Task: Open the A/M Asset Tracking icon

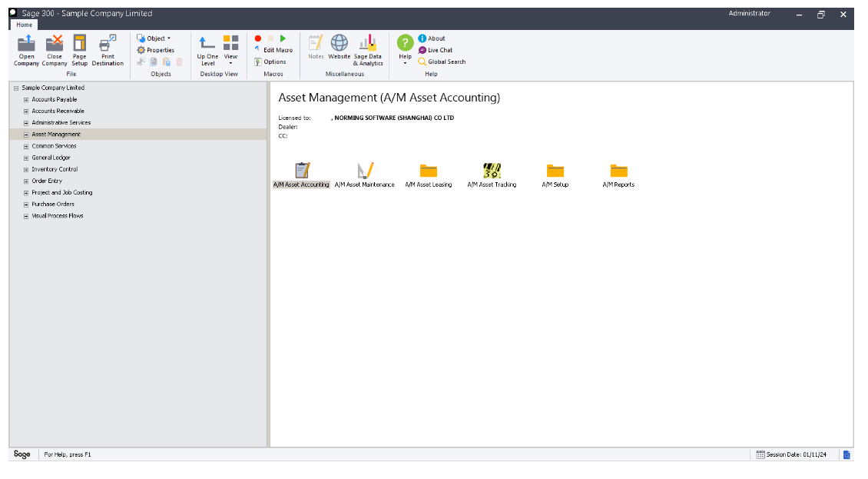Action: tap(492, 170)
